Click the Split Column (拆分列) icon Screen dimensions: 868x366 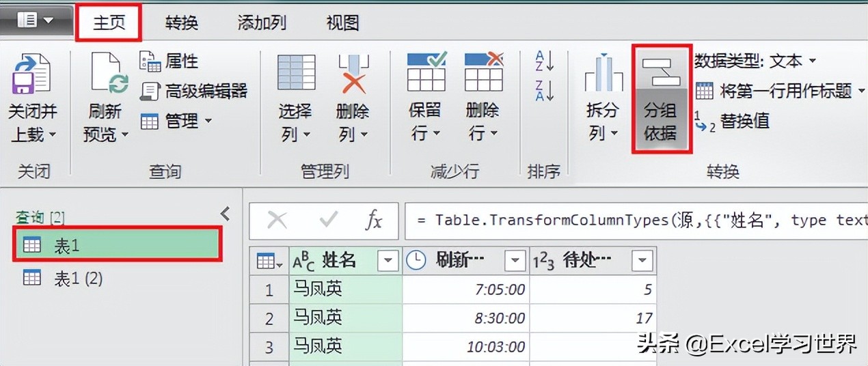tap(603, 75)
